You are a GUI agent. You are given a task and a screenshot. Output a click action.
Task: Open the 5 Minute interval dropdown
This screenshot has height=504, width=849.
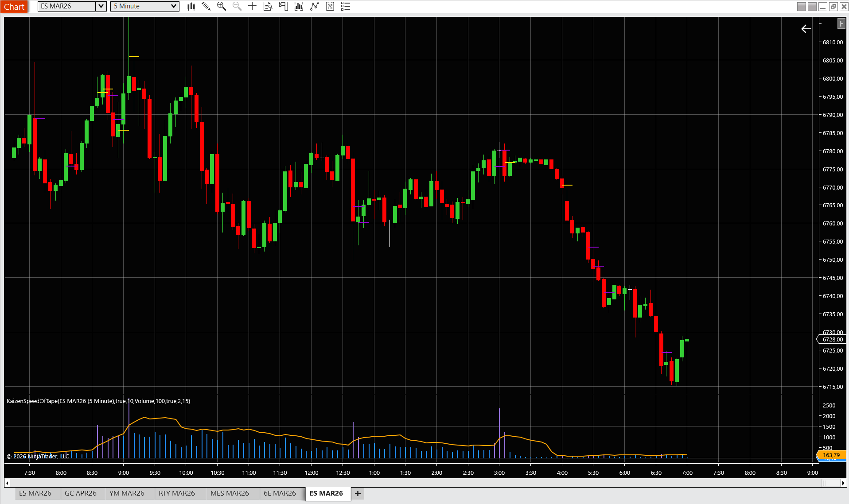(x=174, y=6)
